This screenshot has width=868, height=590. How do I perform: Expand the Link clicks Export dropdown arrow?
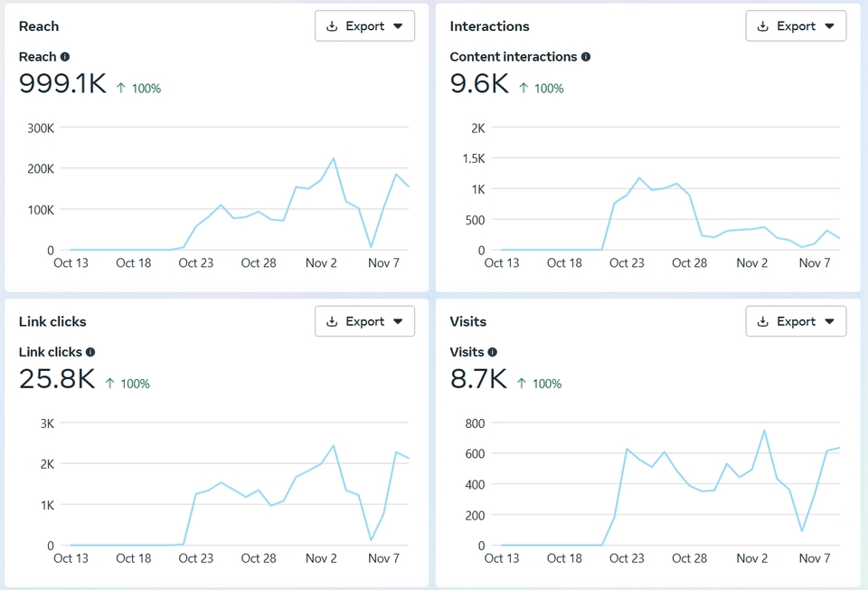click(x=398, y=321)
